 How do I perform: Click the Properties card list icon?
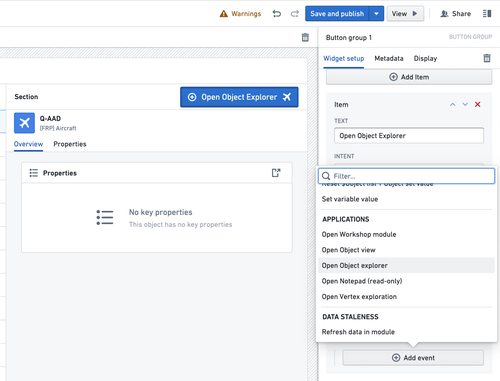click(34, 173)
